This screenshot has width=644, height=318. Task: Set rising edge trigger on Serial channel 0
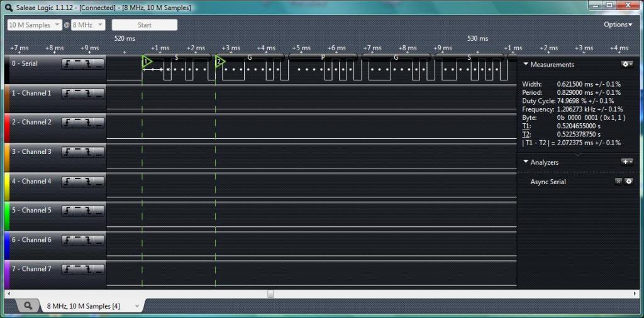tap(67, 63)
